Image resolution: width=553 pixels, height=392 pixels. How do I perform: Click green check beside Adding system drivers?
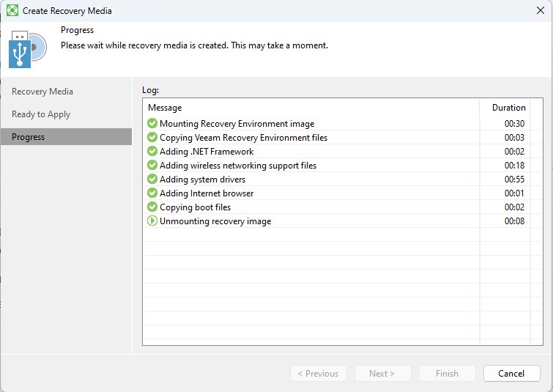(152, 180)
